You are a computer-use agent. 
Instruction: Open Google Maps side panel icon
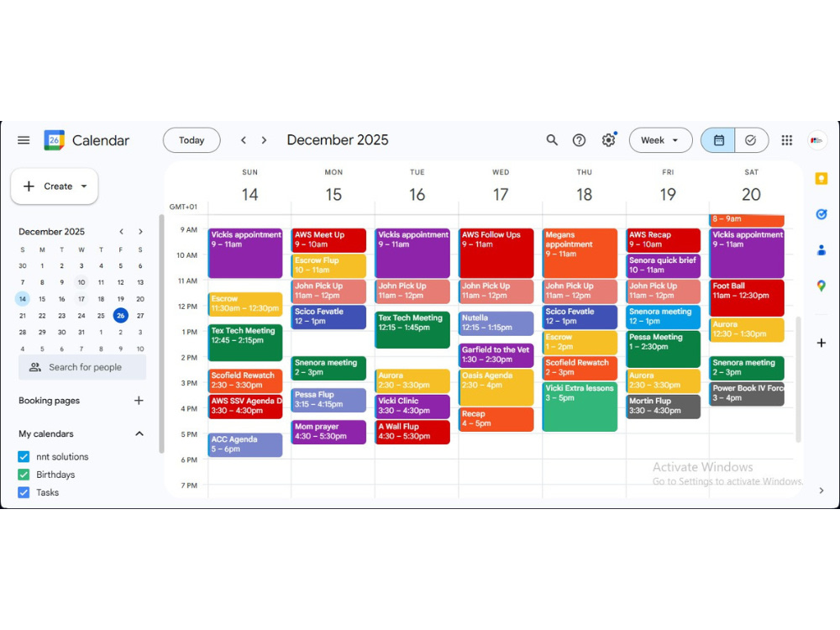point(821,286)
